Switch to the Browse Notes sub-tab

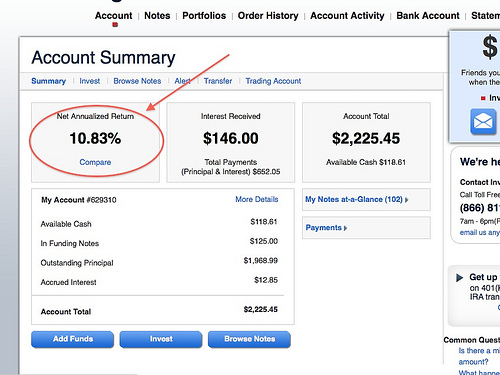click(x=137, y=81)
